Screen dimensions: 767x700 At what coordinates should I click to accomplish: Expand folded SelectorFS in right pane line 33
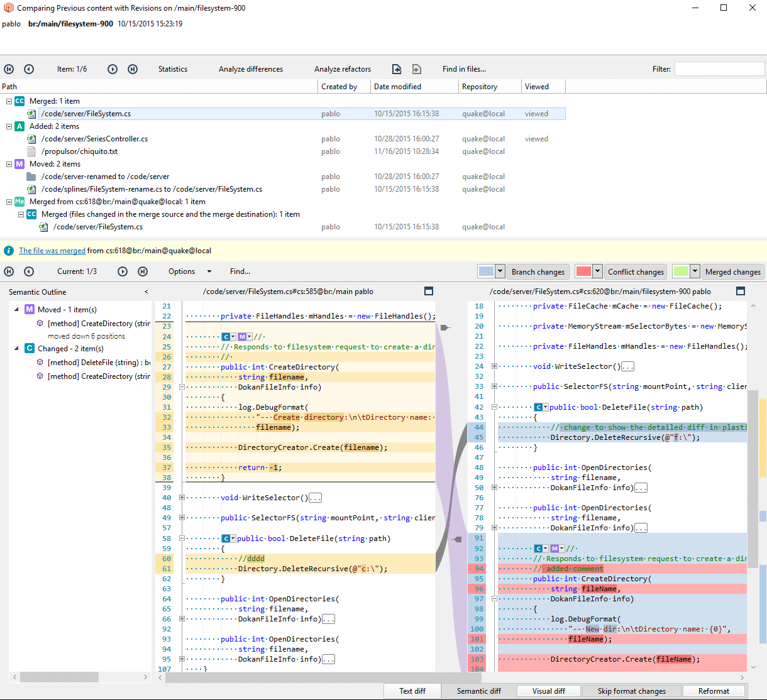pos(494,386)
